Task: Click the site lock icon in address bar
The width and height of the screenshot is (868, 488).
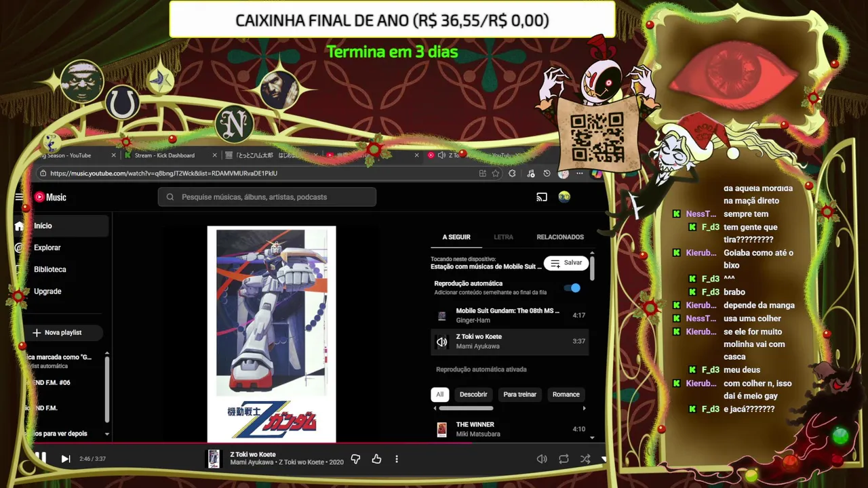Action: 43,174
